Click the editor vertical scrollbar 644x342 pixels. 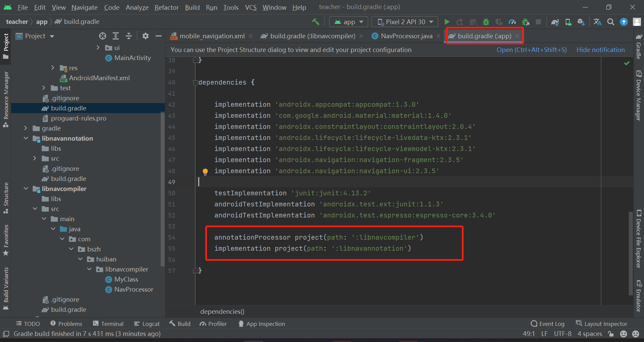(x=631, y=253)
